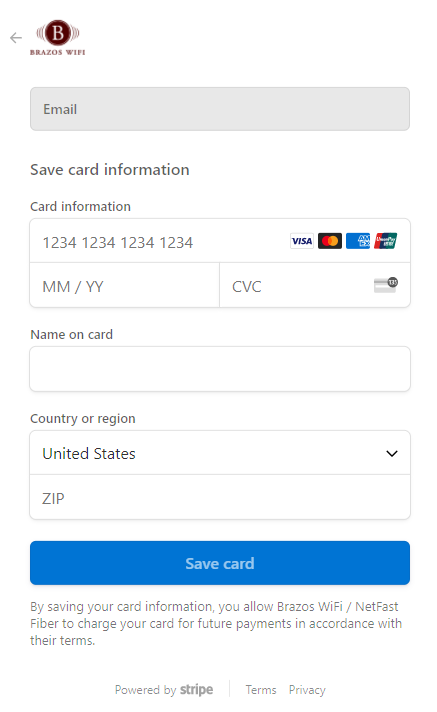
Task: Click the Stripe logo in footer
Action: [197, 690]
